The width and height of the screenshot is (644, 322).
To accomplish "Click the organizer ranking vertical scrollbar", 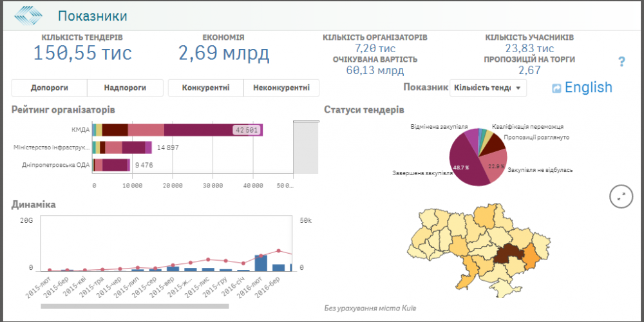I will pos(305,147).
